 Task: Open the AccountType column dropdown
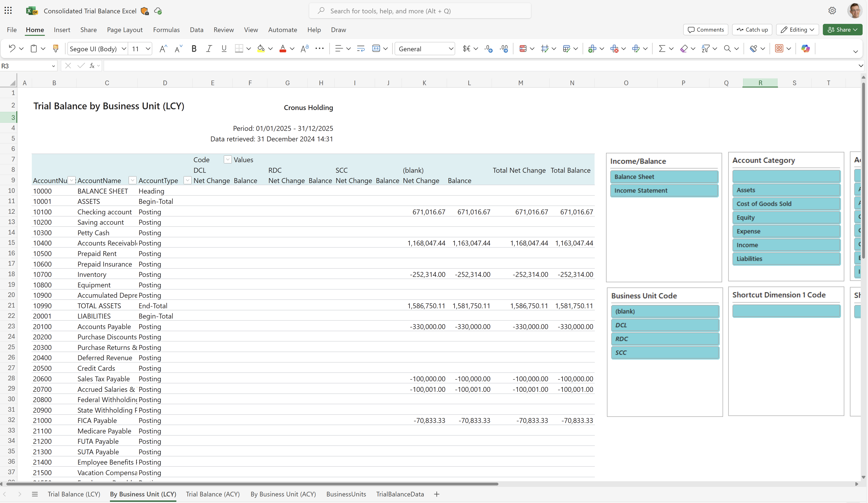[x=187, y=180]
